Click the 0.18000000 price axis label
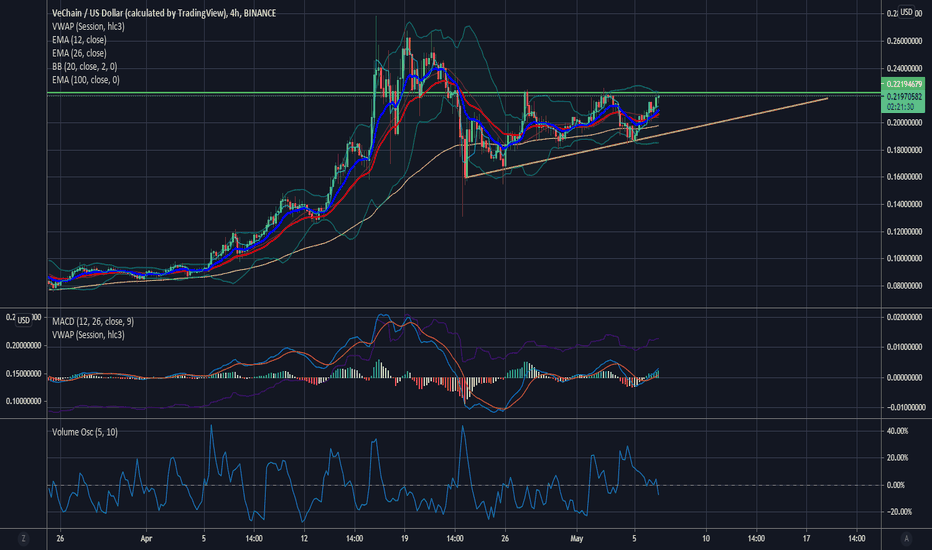 (x=904, y=150)
